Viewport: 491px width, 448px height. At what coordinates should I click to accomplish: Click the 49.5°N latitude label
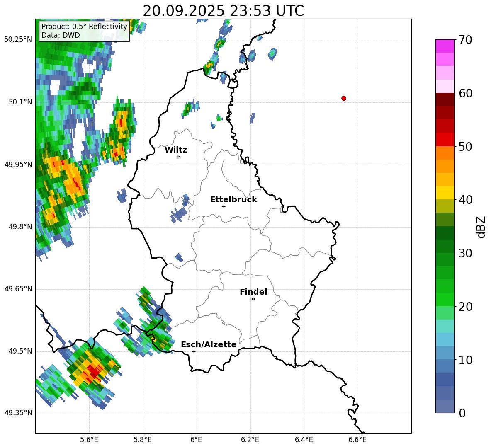20,351
